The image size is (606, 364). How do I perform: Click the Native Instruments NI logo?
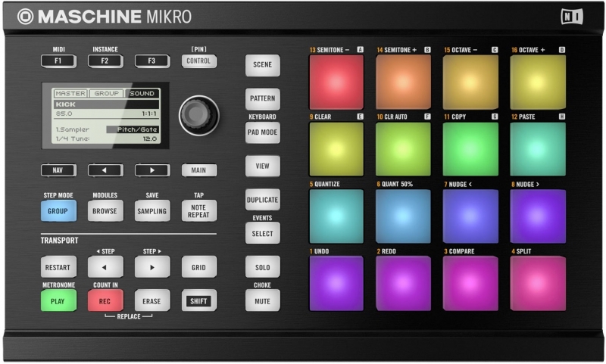[x=572, y=17]
